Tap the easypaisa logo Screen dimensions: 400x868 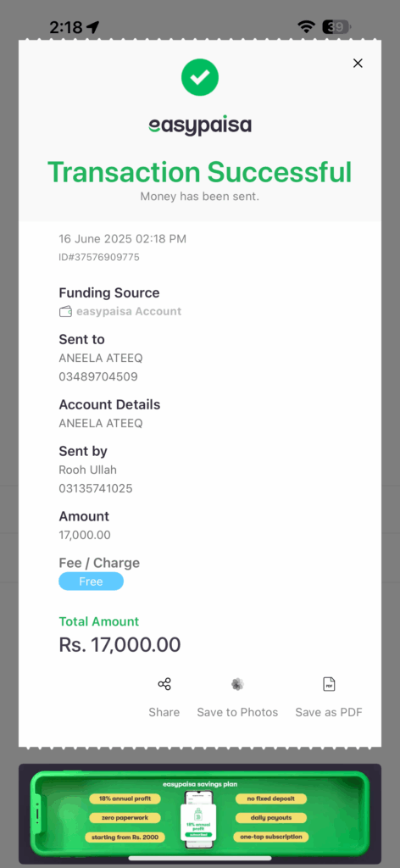point(200,125)
